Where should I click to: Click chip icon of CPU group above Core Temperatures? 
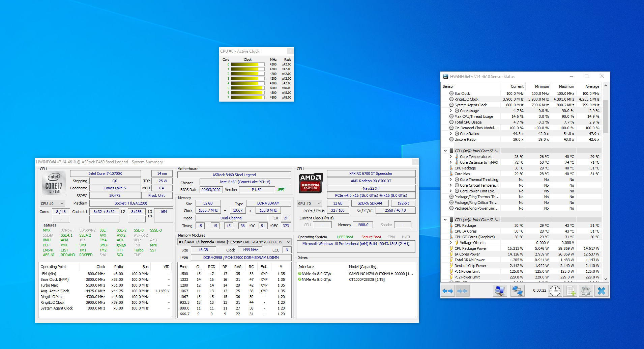pos(451,151)
